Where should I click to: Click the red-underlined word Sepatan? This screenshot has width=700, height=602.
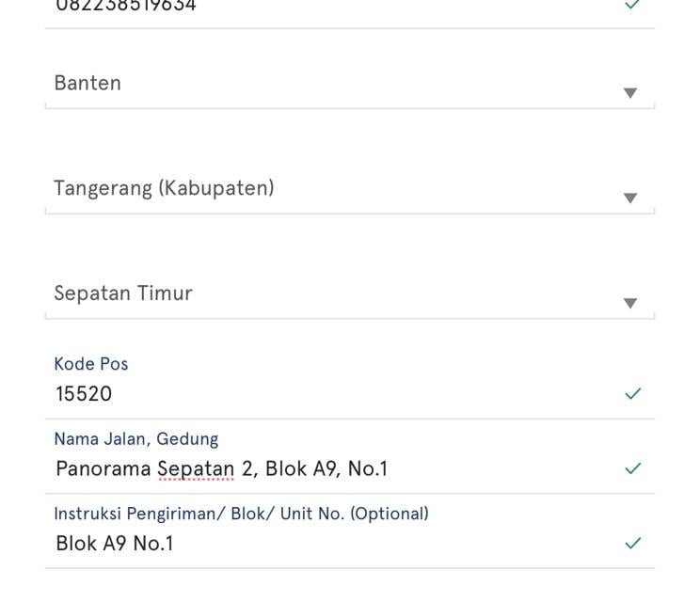pyautogui.click(x=196, y=469)
